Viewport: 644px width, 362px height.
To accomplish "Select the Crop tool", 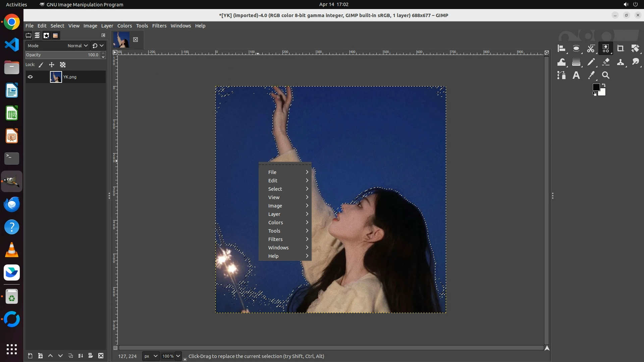I will pyautogui.click(x=620, y=49).
